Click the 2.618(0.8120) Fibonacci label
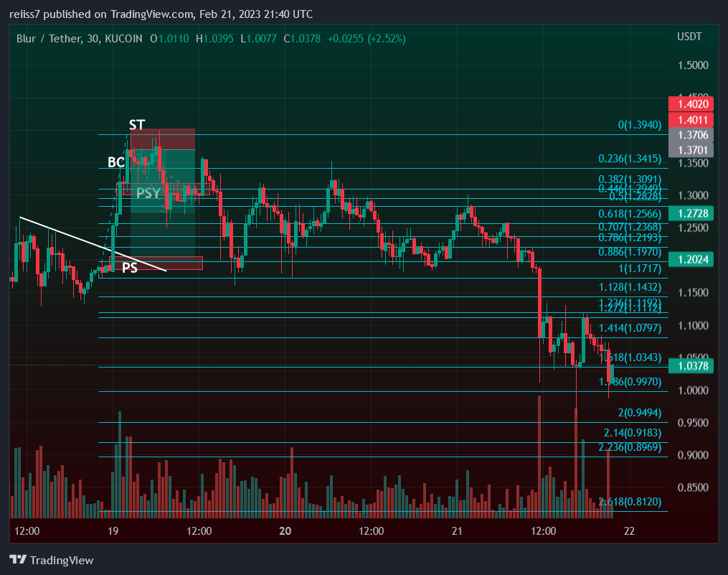 pos(630,502)
